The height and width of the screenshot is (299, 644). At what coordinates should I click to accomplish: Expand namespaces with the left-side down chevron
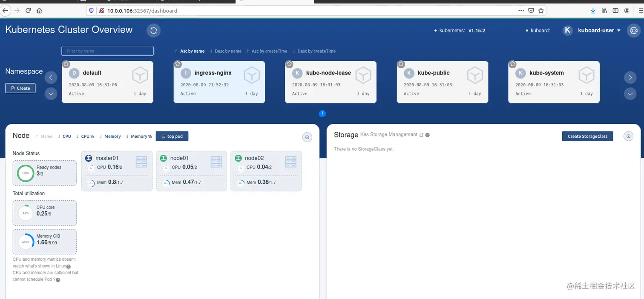tap(51, 94)
